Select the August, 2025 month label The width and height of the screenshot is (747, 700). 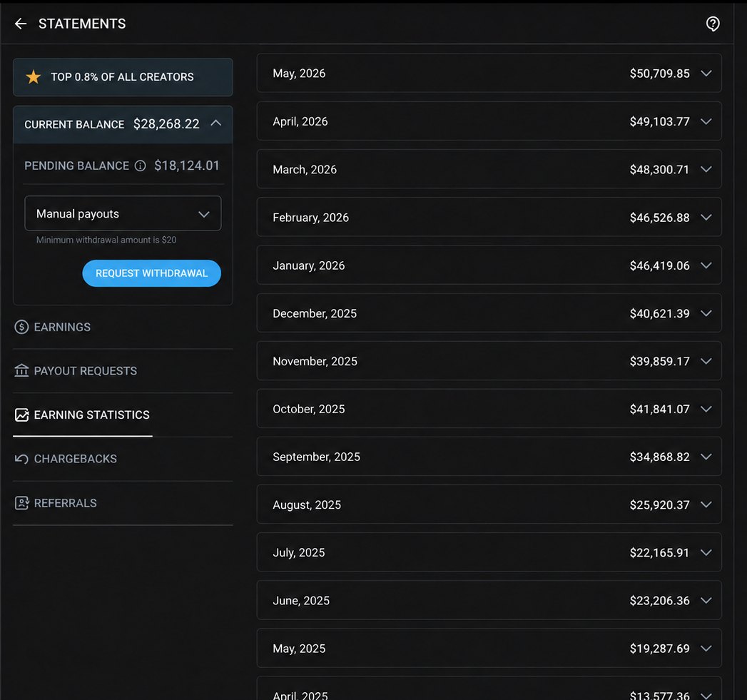(307, 504)
